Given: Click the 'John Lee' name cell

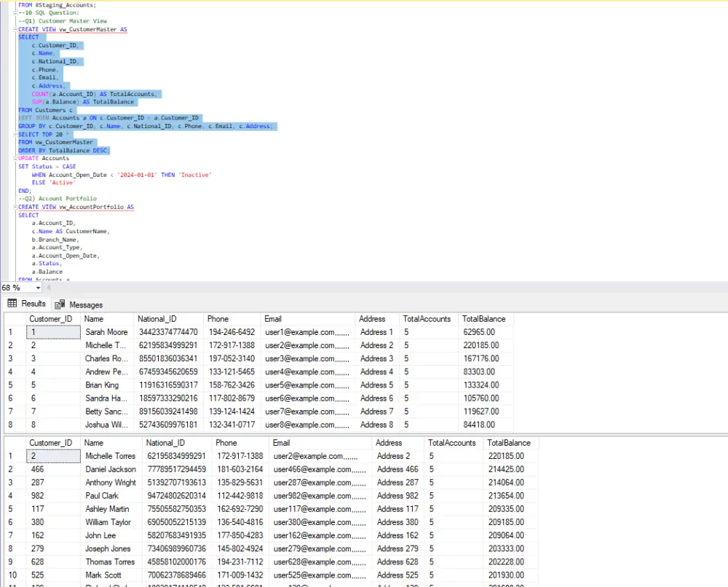Looking at the screenshot, I should [x=111, y=535].
